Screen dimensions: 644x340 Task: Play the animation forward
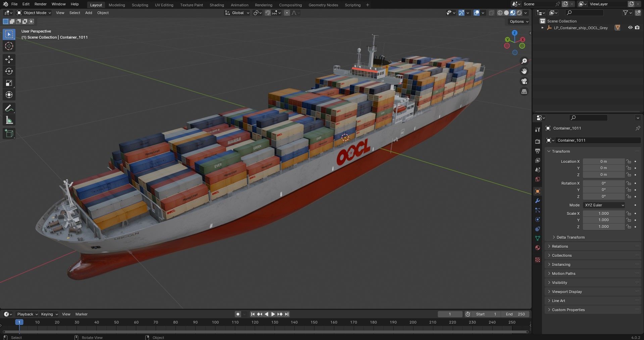coord(273,314)
